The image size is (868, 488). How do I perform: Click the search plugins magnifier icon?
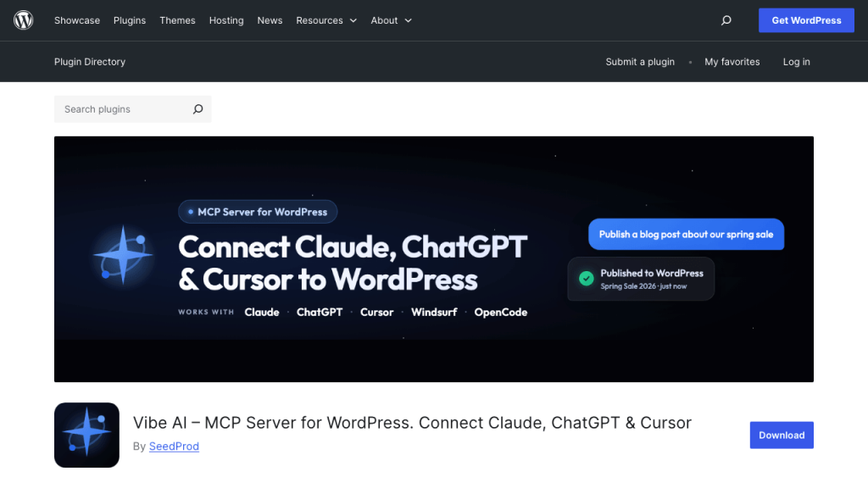coord(198,109)
